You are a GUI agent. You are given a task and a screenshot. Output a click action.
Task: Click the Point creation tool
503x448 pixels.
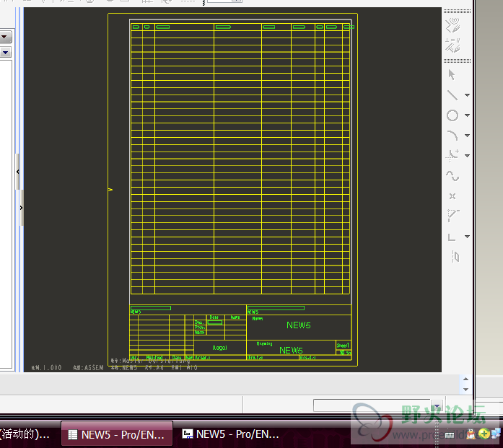[452, 196]
